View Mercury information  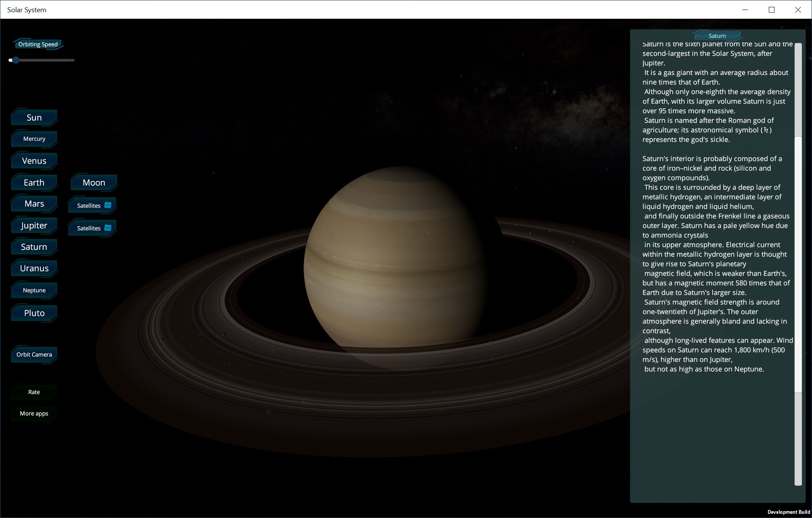coord(34,139)
